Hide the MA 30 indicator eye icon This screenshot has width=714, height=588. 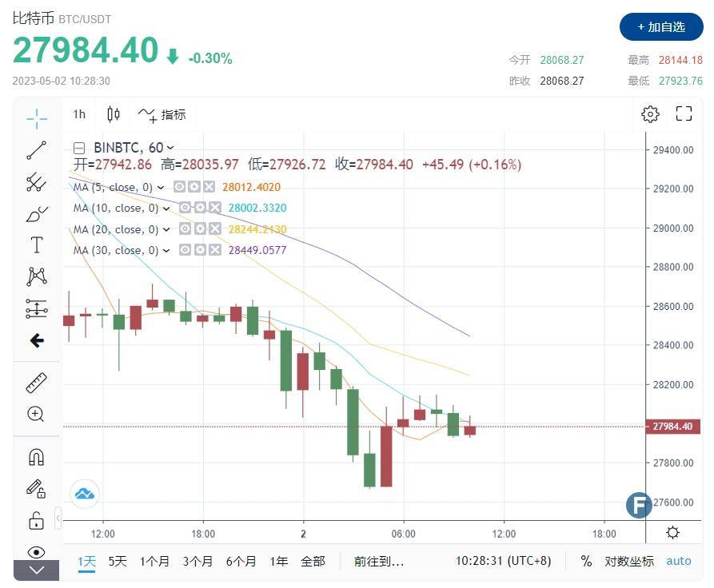[185, 249]
